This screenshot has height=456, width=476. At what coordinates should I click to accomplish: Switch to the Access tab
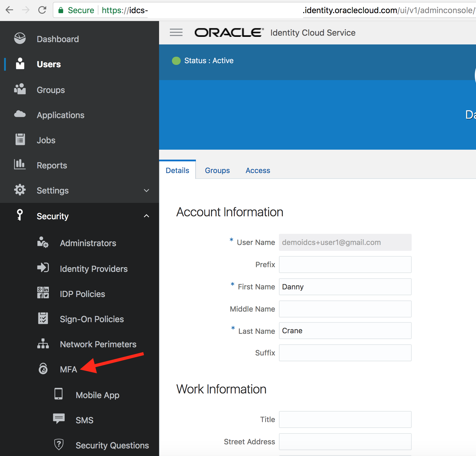pyautogui.click(x=258, y=170)
